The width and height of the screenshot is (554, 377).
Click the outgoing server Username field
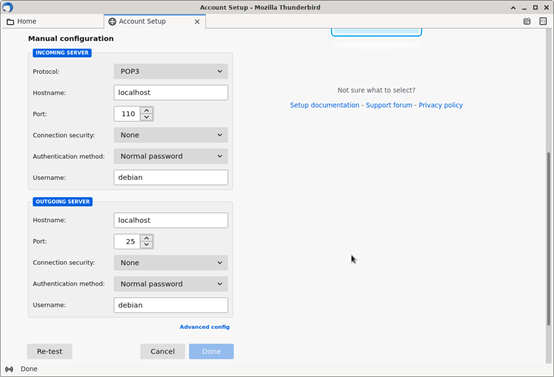point(171,305)
